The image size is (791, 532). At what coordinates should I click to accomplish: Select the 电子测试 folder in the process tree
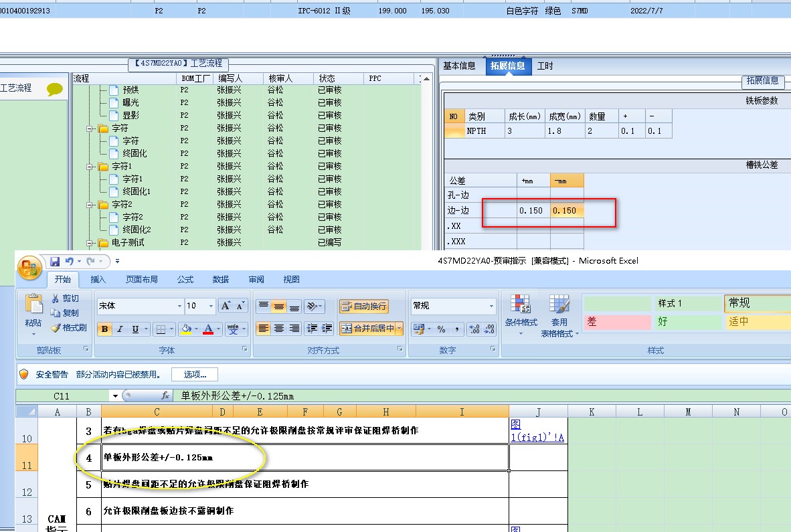(128, 242)
